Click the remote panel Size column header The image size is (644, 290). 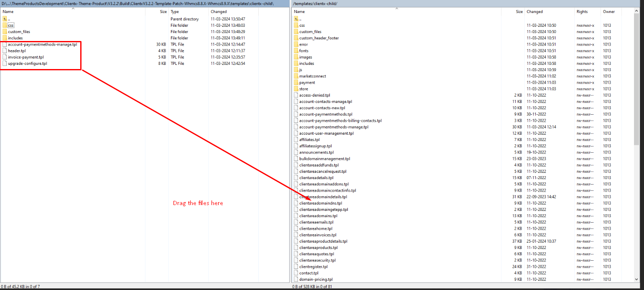click(x=519, y=12)
